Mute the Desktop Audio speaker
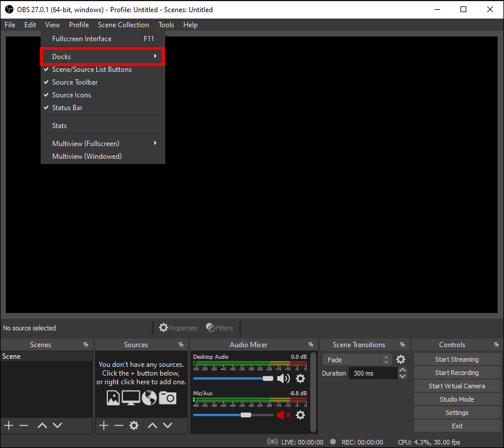Screen dimensions: 504x448 283,378
